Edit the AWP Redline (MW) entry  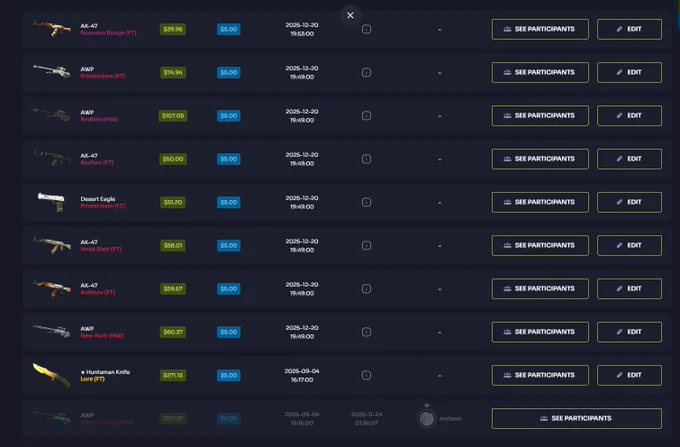629,116
